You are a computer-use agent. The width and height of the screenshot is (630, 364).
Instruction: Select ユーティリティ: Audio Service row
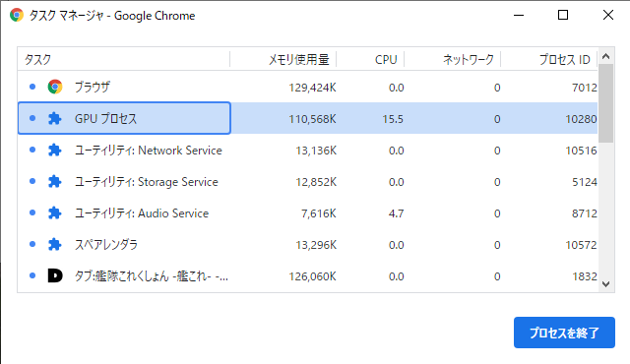(x=308, y=213)
